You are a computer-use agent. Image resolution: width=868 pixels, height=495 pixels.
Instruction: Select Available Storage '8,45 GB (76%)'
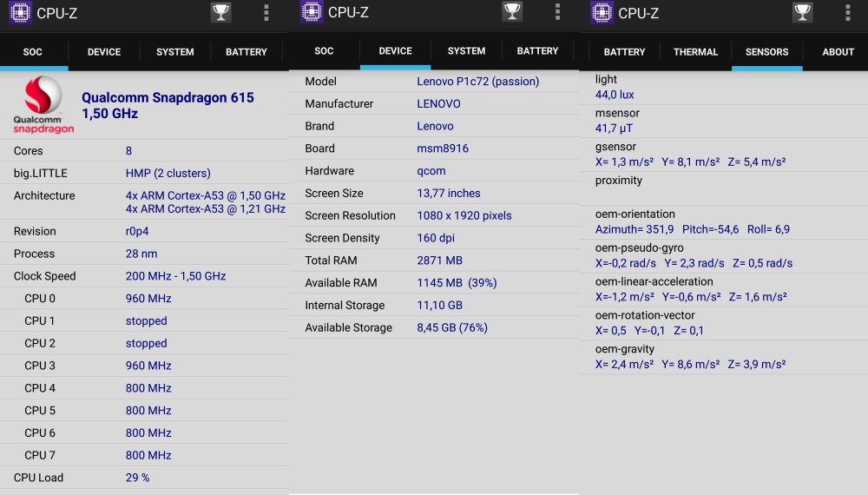click(x=451, y=327)
